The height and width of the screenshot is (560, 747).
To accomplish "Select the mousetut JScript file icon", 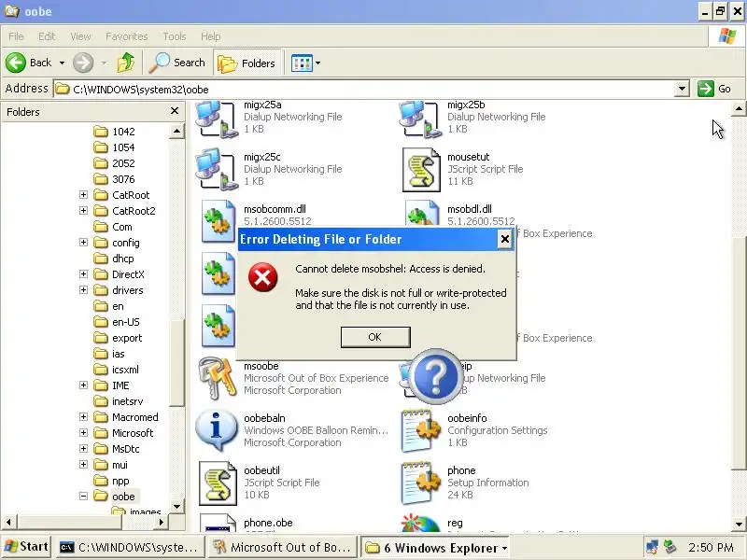I will coord(421,169).
